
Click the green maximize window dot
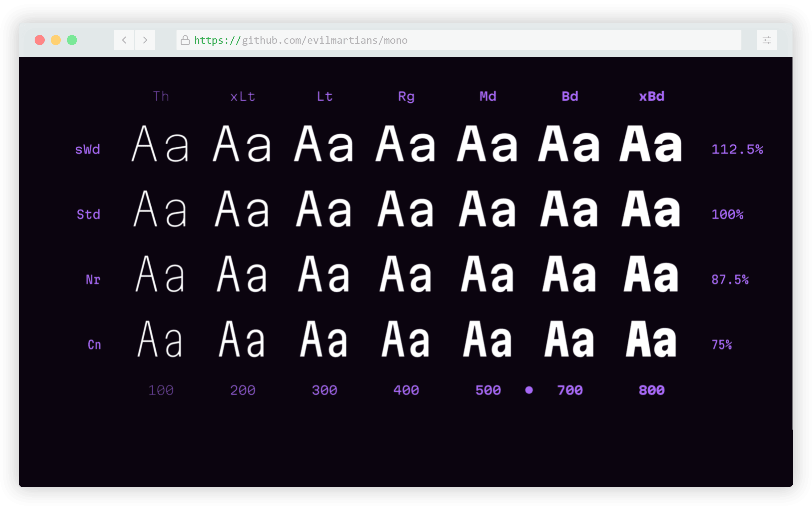[x=72, y=40]
